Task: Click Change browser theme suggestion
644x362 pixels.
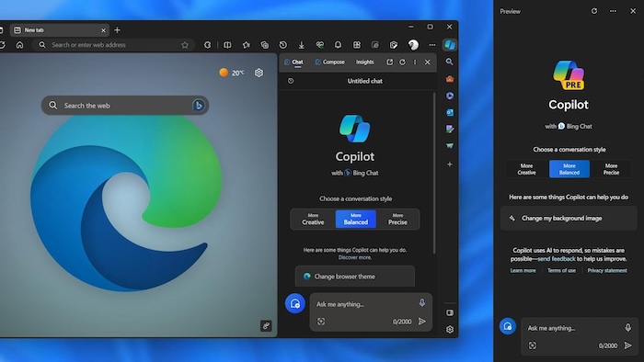Action: pos(355,277)
